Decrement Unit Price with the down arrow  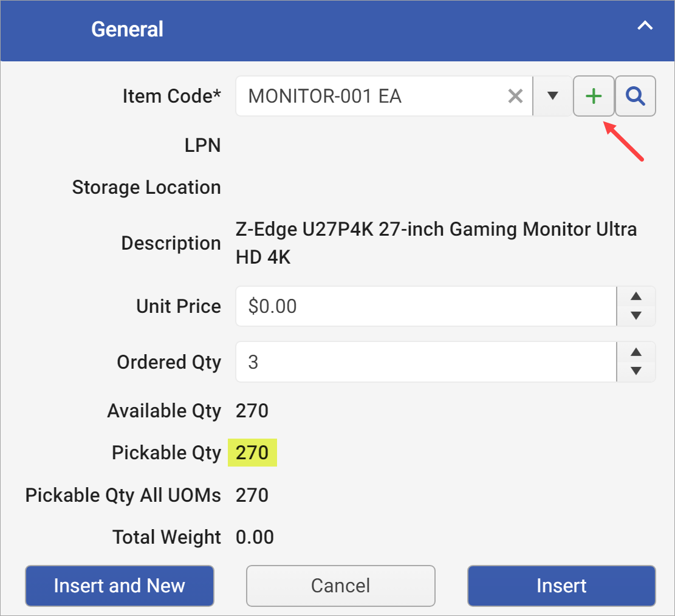click(636, 317)
